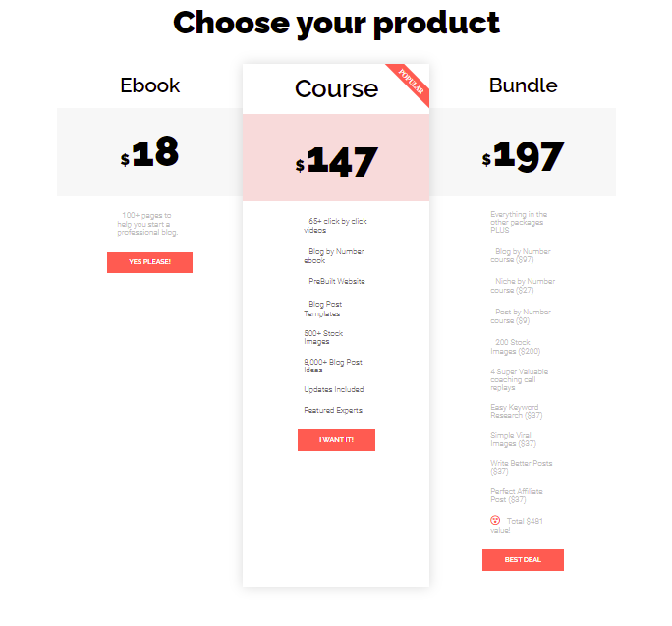Click the BEST DEAL button
Screen dimensions: 672x626
click(523, 560)
